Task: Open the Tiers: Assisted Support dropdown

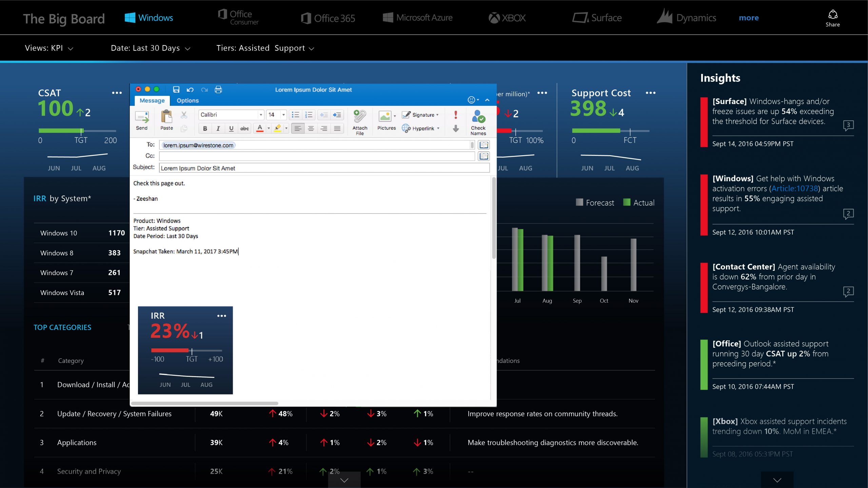Action: (x=265, y=48)
